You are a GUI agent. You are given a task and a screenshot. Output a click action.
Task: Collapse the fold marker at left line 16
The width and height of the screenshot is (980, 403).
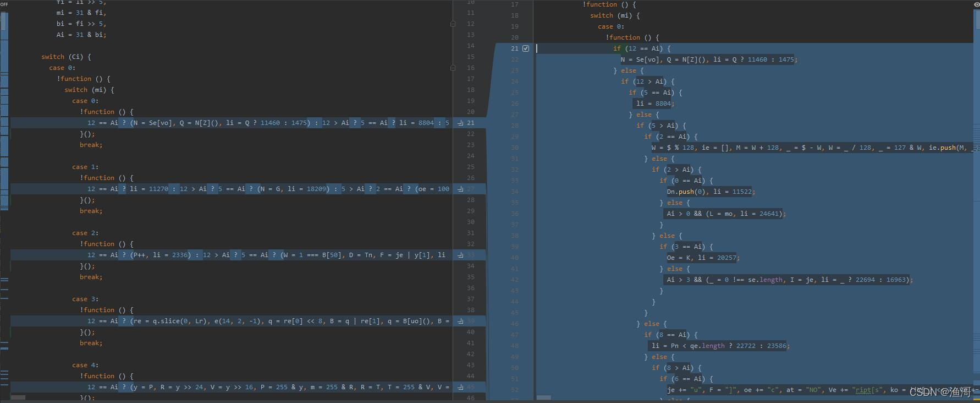tap(453, 68)
